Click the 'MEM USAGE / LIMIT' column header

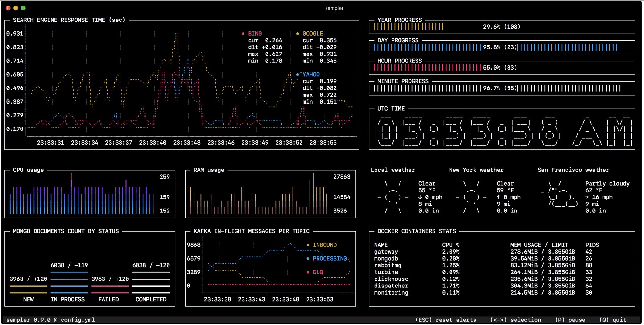[539, 245]
